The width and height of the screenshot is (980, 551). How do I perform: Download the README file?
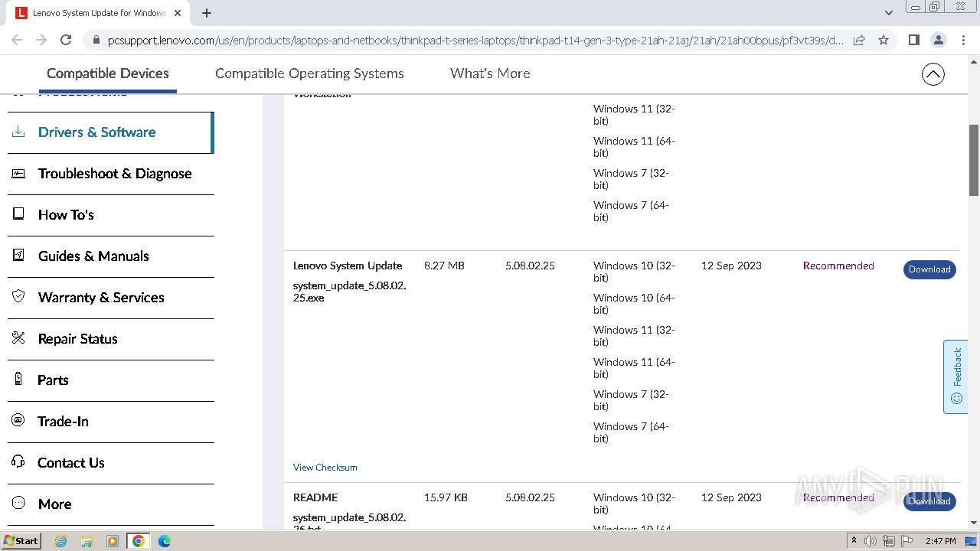[929, 501]
